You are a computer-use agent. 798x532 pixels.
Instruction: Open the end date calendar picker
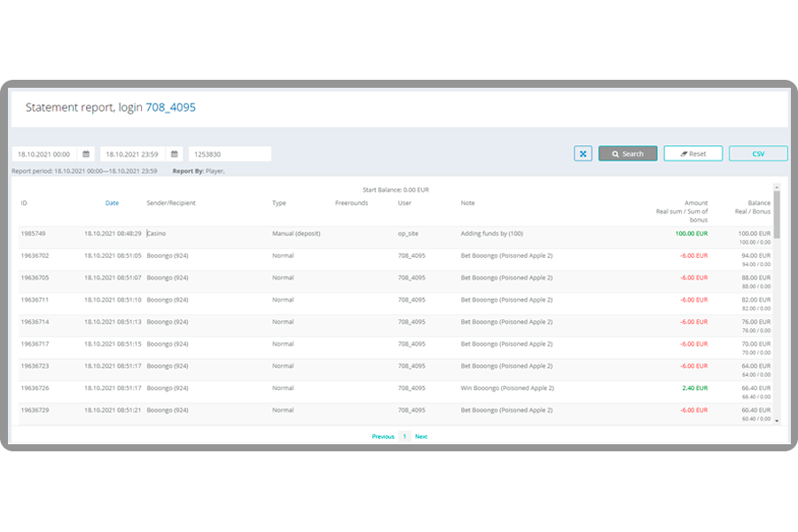coord(175,154)
